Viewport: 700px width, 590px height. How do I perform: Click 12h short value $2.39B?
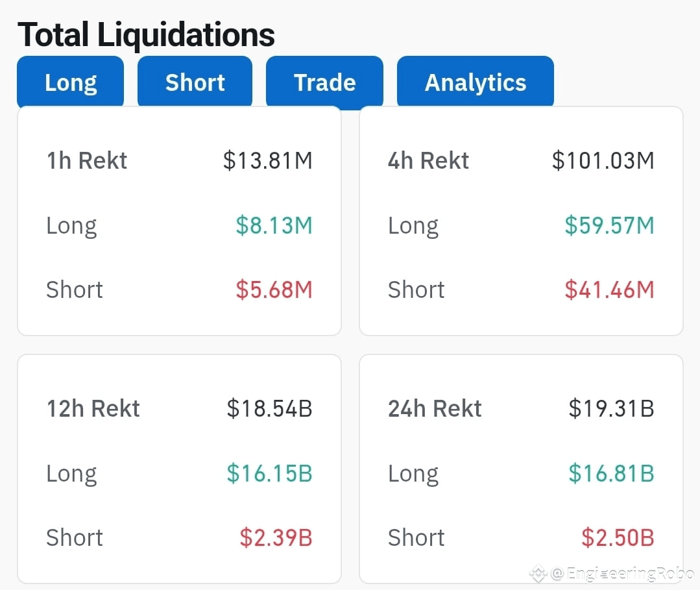click(276, 537)
